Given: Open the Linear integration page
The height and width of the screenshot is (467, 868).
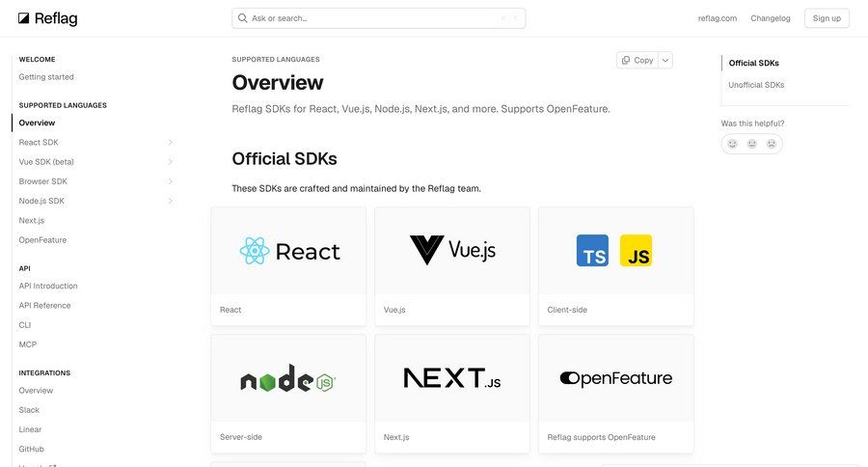Looking at the screenshot, I should [x=30, y=429].
